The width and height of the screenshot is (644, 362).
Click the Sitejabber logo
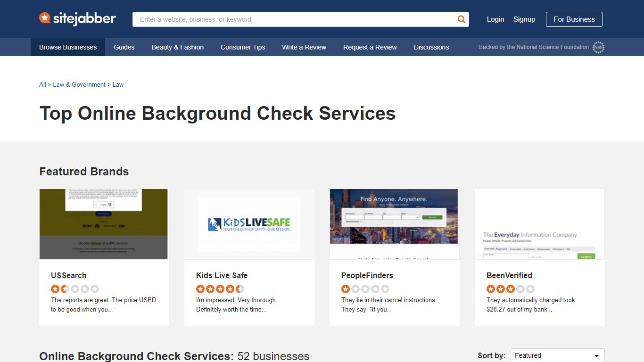(x=77, y=19)
